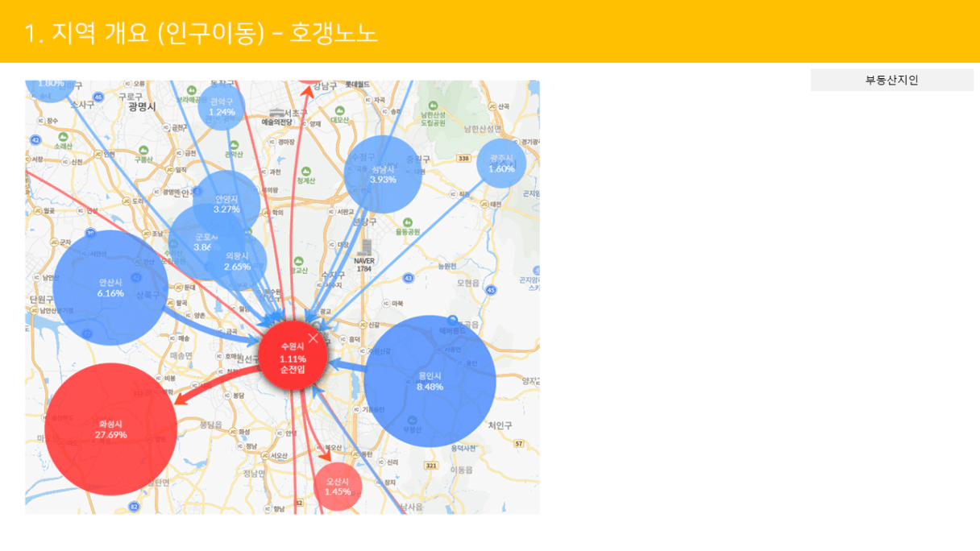Image resolution: width=980 pixels, height=551 pixels.
Task: Click the slide title 지역 개요 (인구이동)
Action: pos(158,33)
